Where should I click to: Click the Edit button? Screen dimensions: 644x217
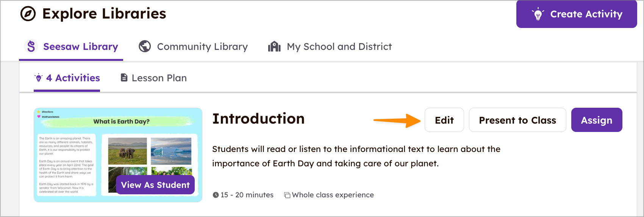tap(444, 120)
